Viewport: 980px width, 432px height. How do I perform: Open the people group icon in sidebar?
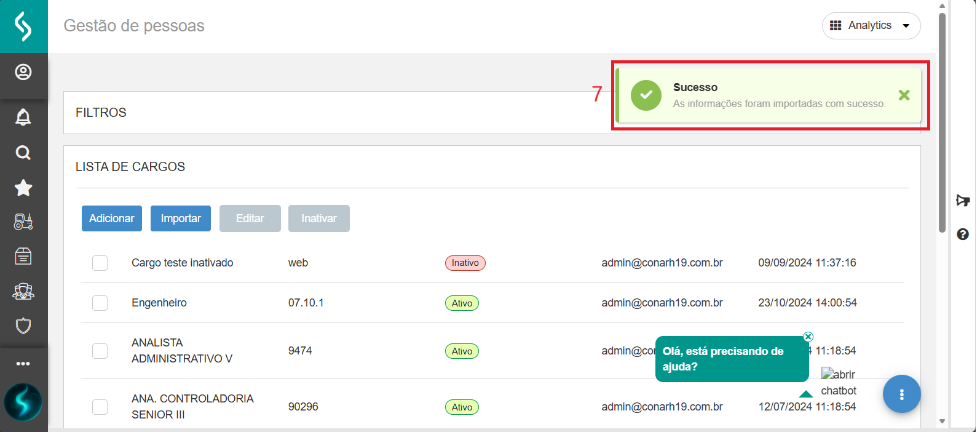point(23,291)
